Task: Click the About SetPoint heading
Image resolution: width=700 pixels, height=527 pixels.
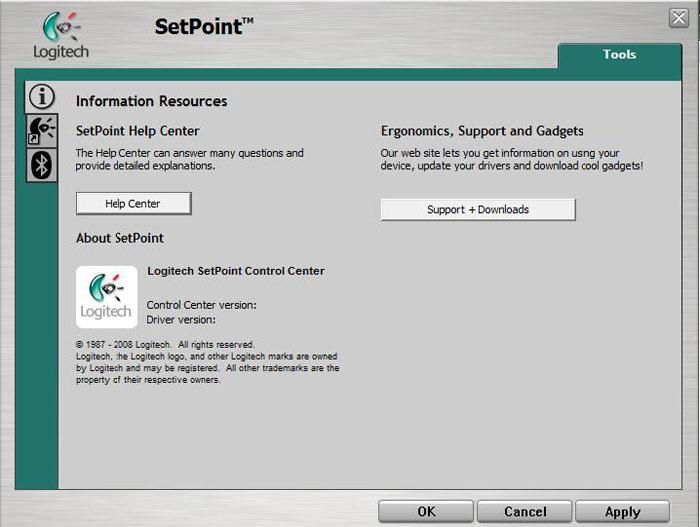Action: point(120,238)
